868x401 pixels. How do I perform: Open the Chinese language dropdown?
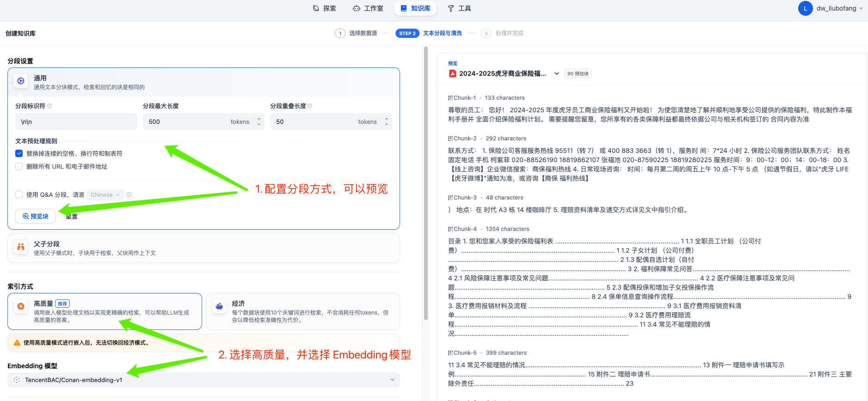(x=105, y=194)
